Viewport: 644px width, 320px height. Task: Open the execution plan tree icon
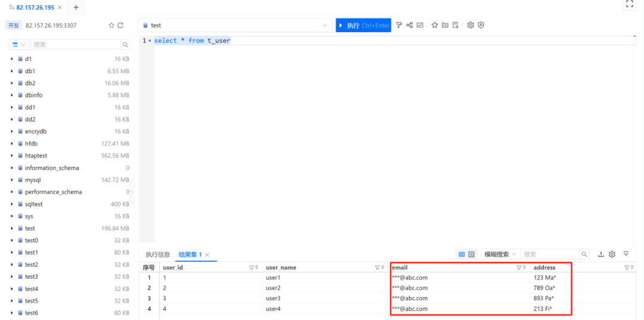pyautogui.click(x=410, y=25)
